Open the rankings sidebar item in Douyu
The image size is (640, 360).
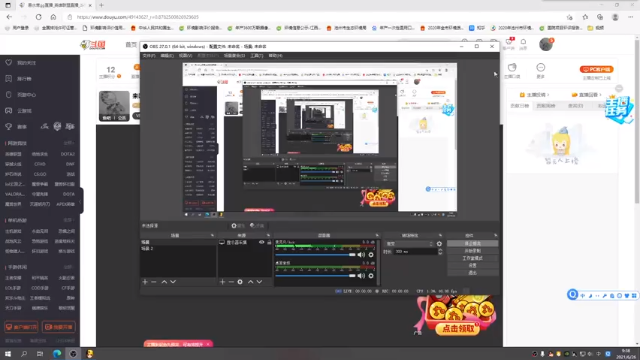point(19,79)
